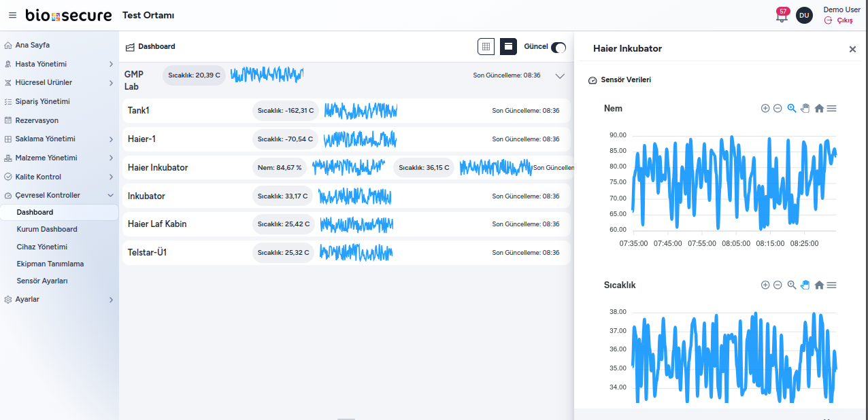Log out with the Çıkış link
This screenshot has width=868, height=420.
[839, 20]
